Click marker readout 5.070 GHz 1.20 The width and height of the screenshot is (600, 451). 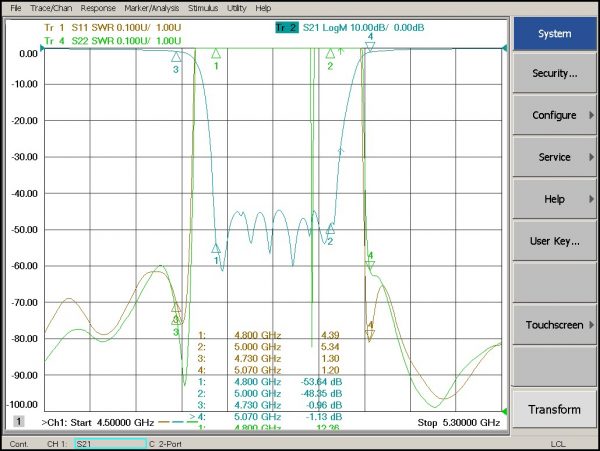(269, 370)
